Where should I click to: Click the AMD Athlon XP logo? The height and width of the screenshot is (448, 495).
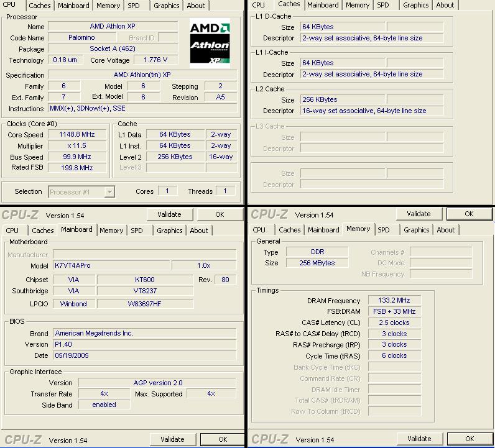point(210,42)
